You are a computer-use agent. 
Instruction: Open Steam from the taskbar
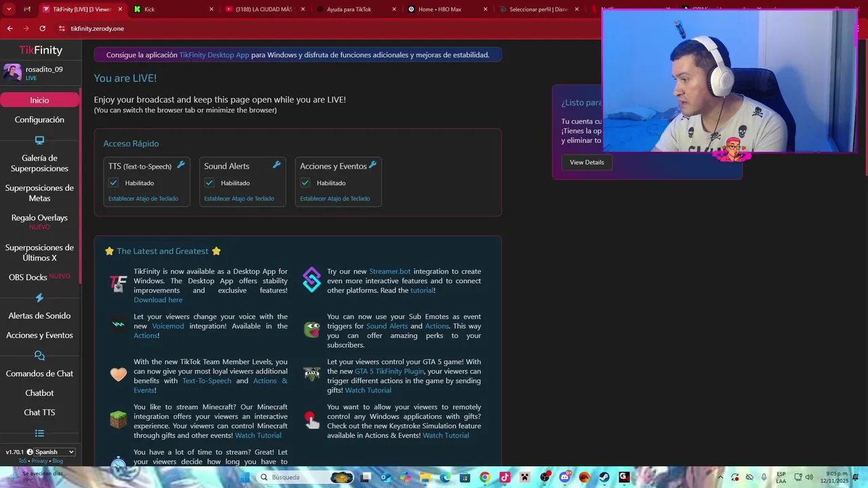point(604,477)
